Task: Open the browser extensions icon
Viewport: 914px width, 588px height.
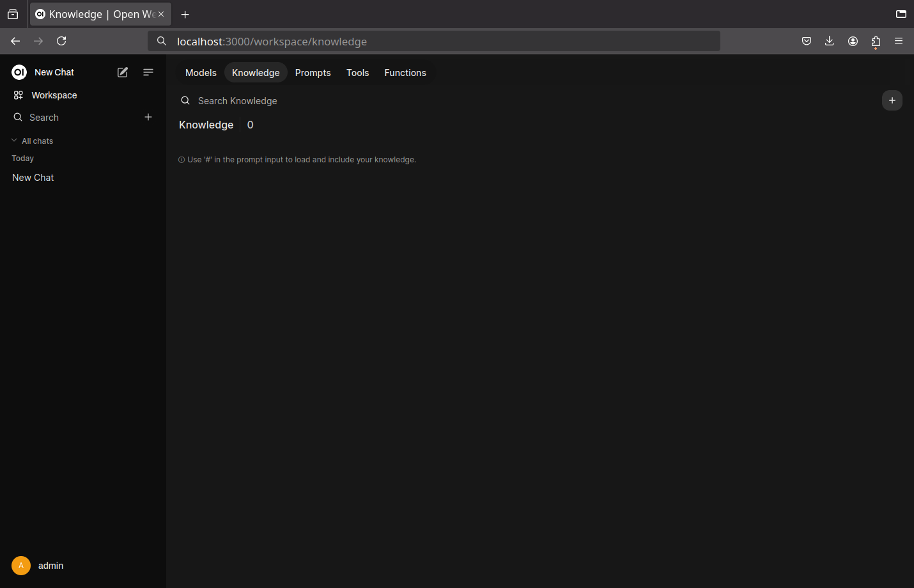Action: pos(876,41)
